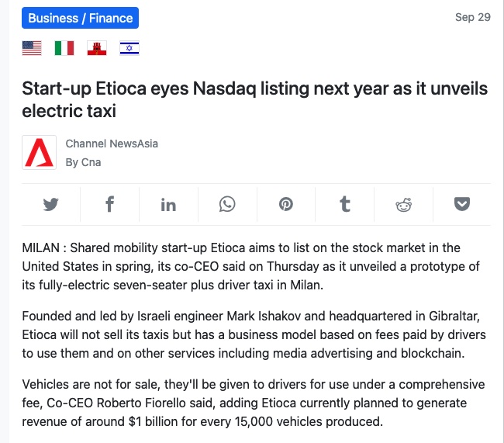Click the Israel flag icon

[x=129, y=48]
